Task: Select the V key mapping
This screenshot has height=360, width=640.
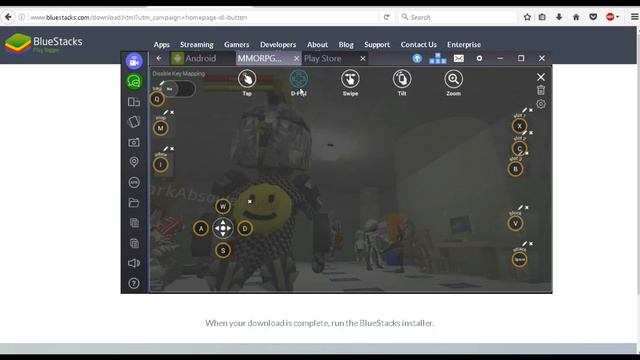Action: [516, 223]
